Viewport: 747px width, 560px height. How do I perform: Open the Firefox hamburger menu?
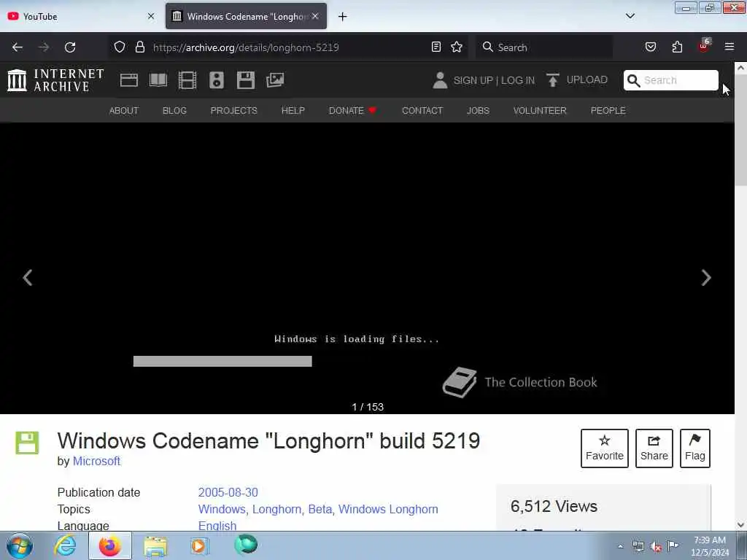[729, 47]
